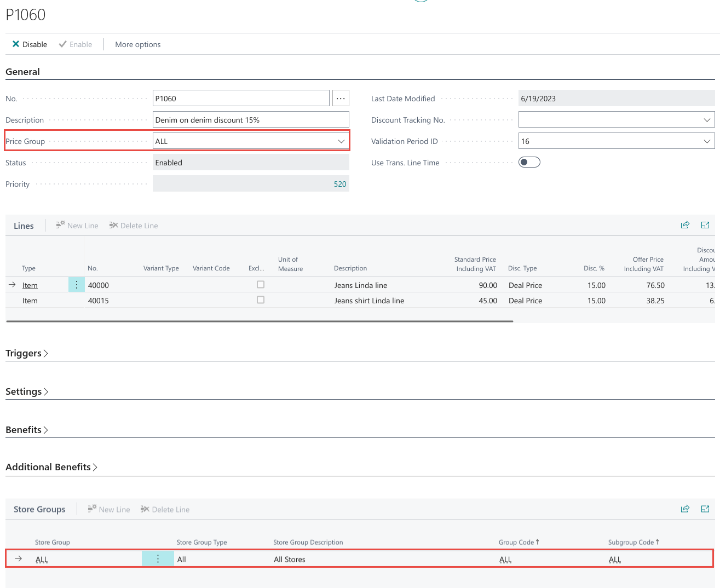The height and width of the screenshot is (588, 720).
Task: Click the horizontal scrollbar under Lines table
Action: point(260,321)
